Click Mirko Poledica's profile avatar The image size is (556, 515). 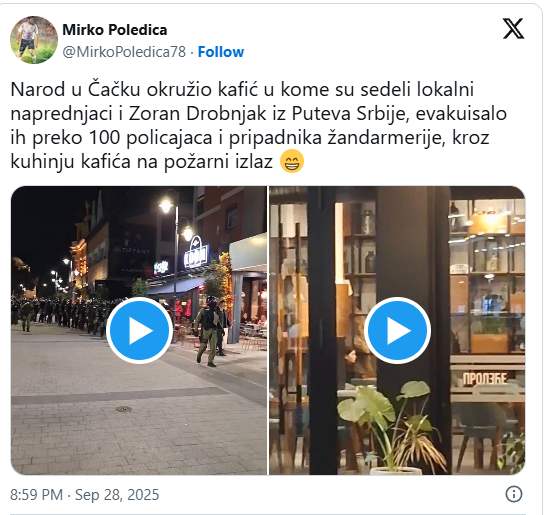coord(34,40)
